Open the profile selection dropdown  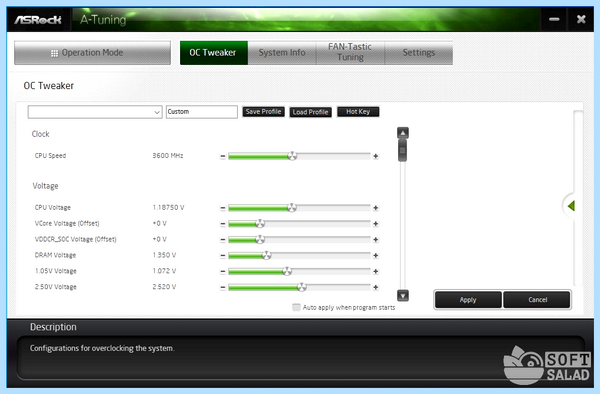95,112
